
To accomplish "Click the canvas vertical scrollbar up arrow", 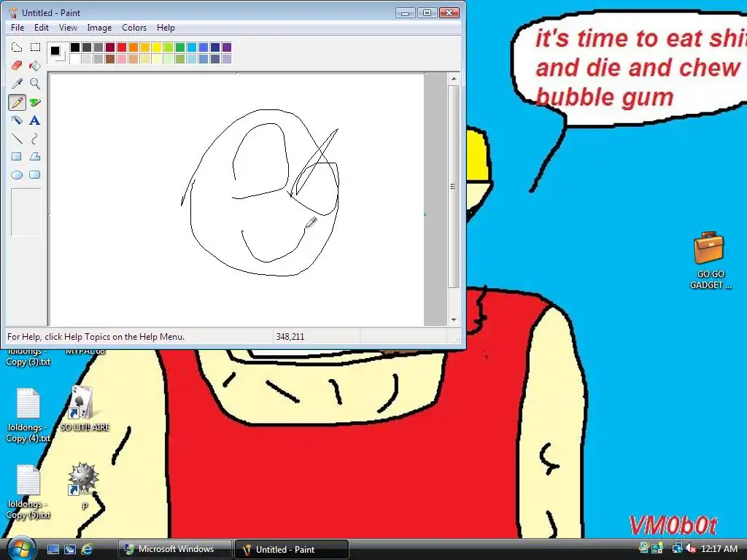I will click(x=454, y=79).
